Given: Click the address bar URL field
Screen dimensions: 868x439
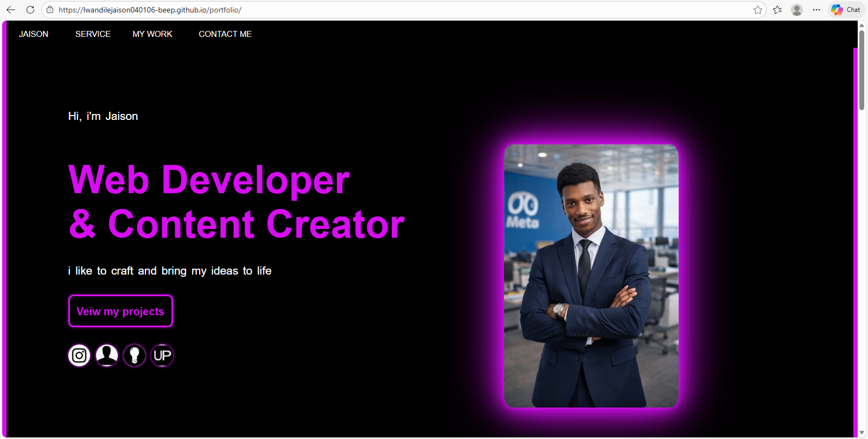Looking at the screenshot, I should coord(380,10).
